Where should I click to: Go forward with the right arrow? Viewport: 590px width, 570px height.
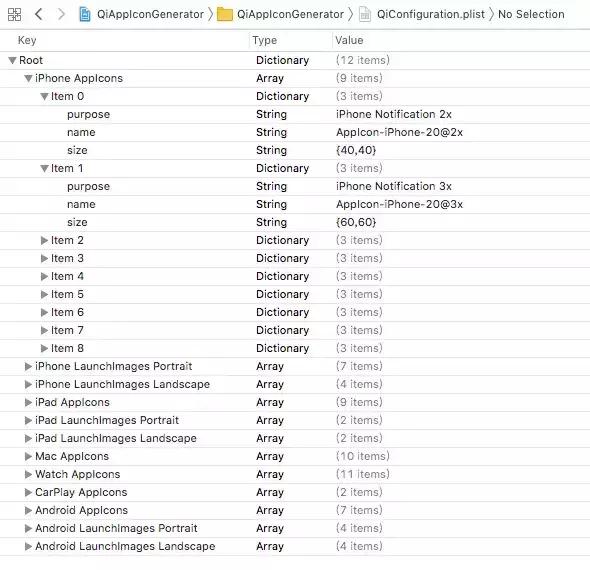[61, 14]
